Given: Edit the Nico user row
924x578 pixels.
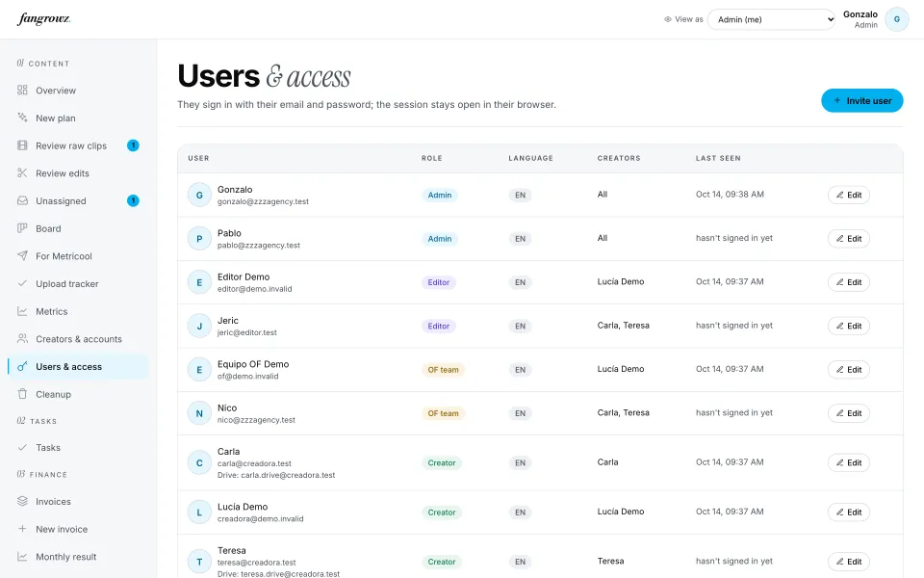Looking at the screenshot, I should pyautogui.click(x=849, y=413).
